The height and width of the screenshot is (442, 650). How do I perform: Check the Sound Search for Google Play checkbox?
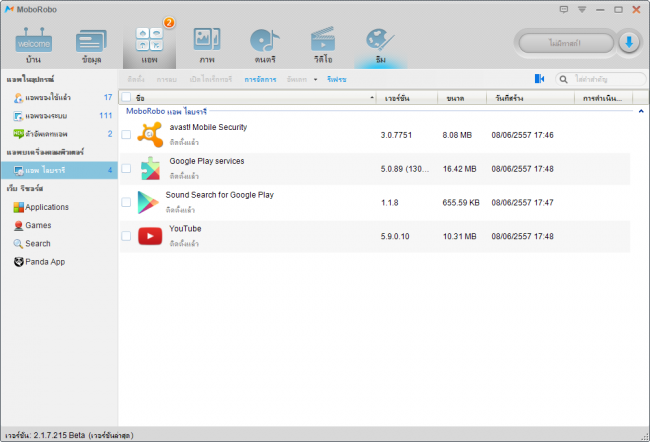(x=126, y=202)
